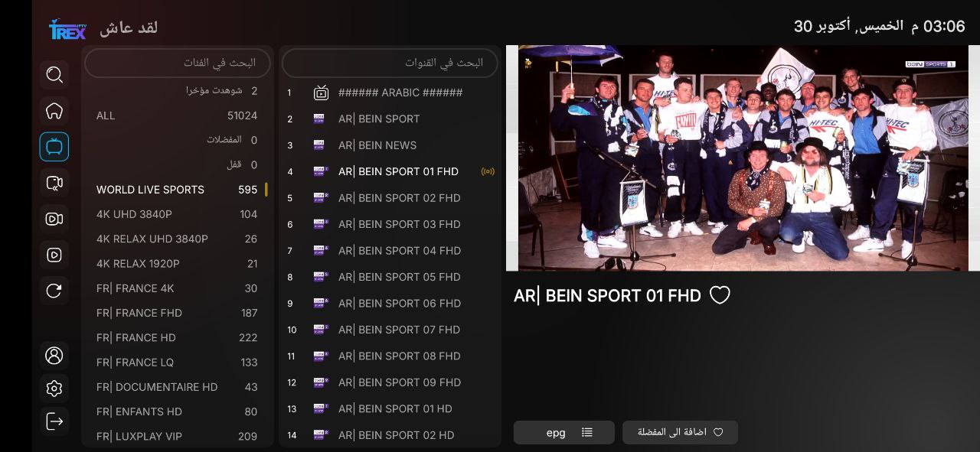The width and height of the screenshot is (980, 452).
Task: Select FR| DOCUMENTAIRE HD category
Action: point(178,387)
